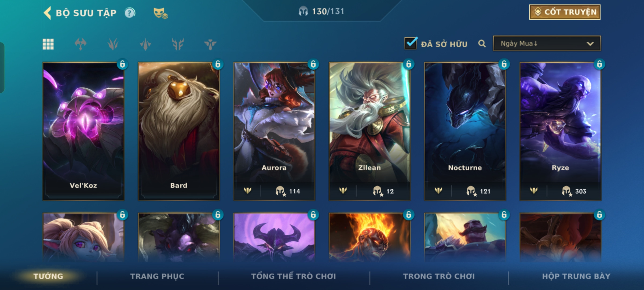
Task: Click the Cốt Truyện button
Action: coord(565,12)
